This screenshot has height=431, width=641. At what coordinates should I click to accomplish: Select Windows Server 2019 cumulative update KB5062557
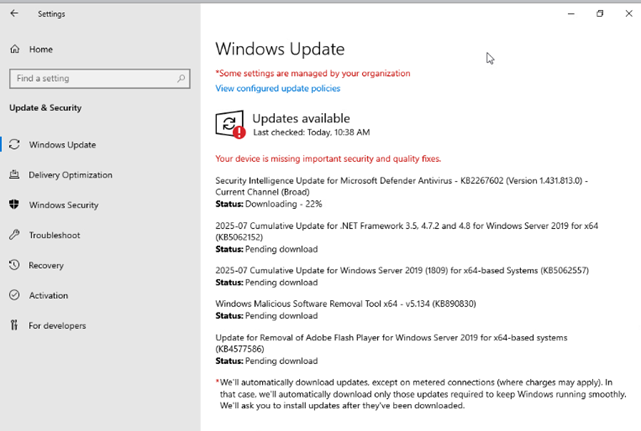(x=402, y=270)
